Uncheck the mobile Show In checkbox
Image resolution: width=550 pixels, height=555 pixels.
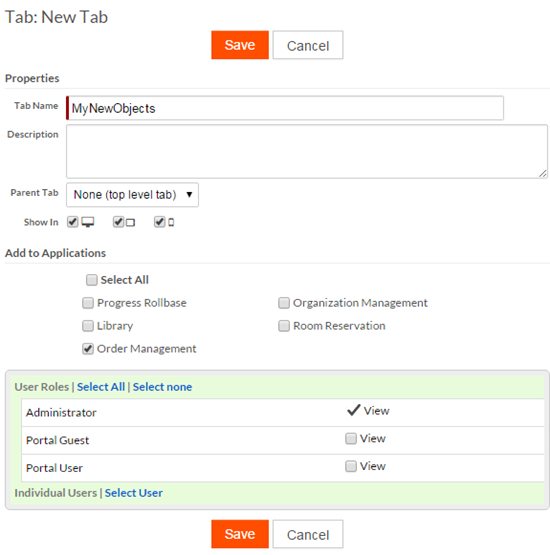point(159,222)
